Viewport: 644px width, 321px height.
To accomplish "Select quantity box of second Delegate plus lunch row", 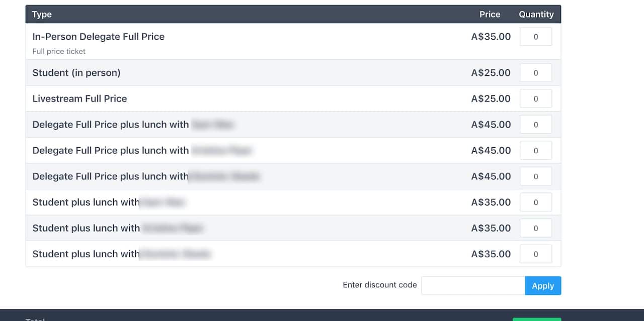I will (535, 150).
